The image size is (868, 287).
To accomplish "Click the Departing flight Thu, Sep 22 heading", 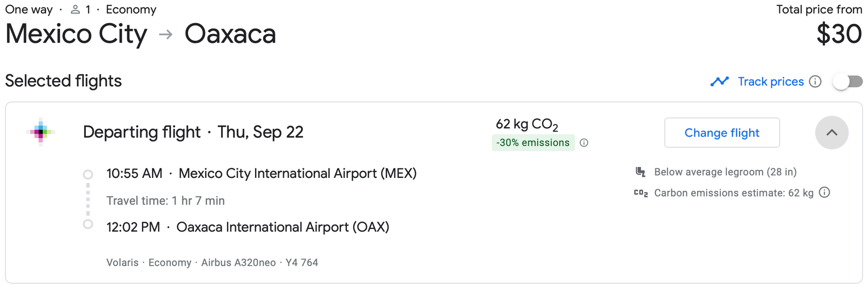I will click(193, 132).
